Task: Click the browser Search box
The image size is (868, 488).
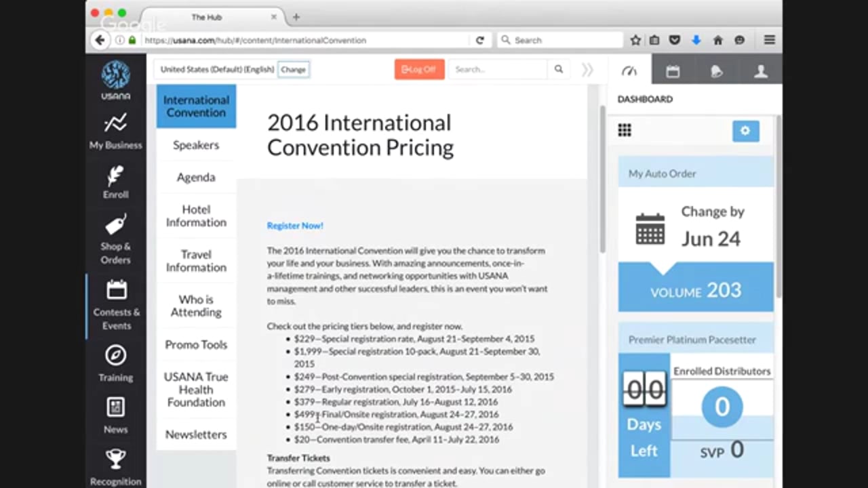Action: [x=559, y=40]
